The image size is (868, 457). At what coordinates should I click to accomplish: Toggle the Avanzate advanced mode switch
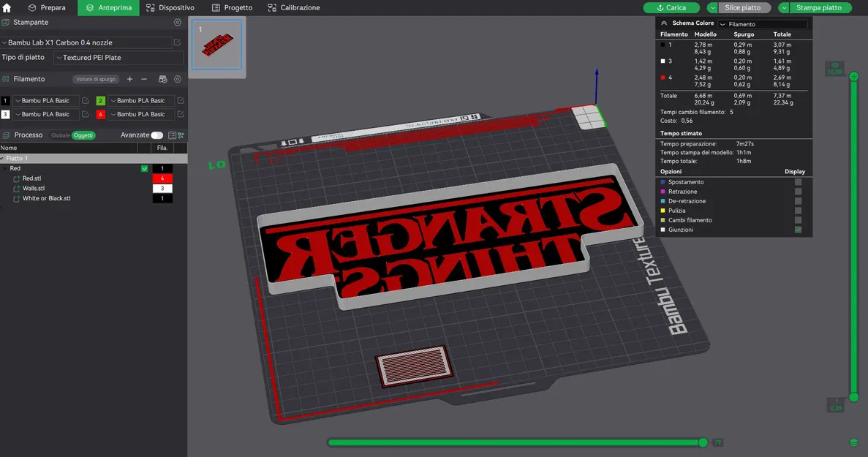157,135
